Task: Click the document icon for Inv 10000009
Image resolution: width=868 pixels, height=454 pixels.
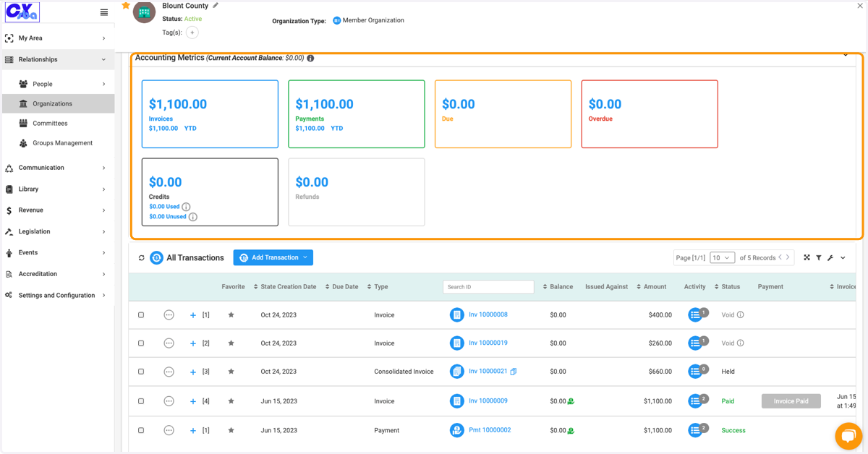Action: tap(456, 401)
